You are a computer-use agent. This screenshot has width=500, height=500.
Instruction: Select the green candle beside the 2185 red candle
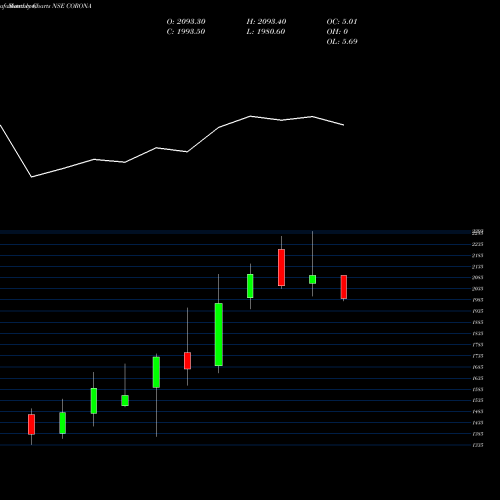pos(250,286)
